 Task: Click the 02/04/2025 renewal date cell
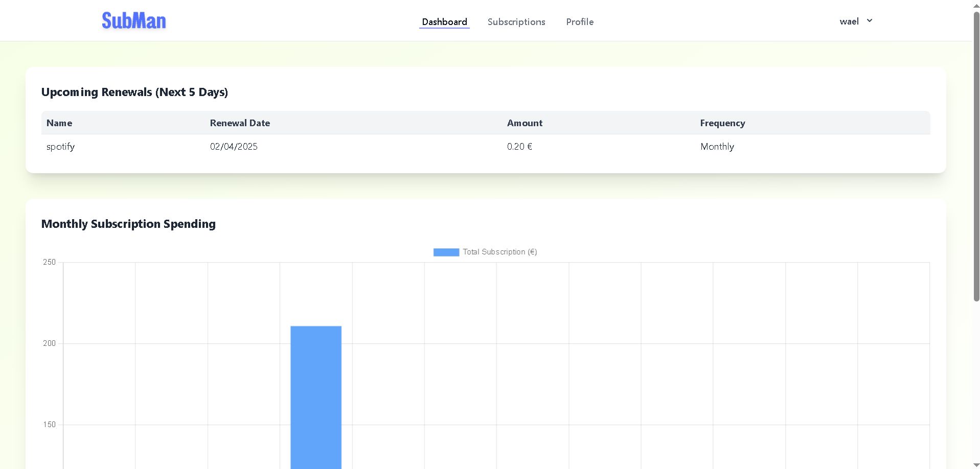[x=234, y=147]
